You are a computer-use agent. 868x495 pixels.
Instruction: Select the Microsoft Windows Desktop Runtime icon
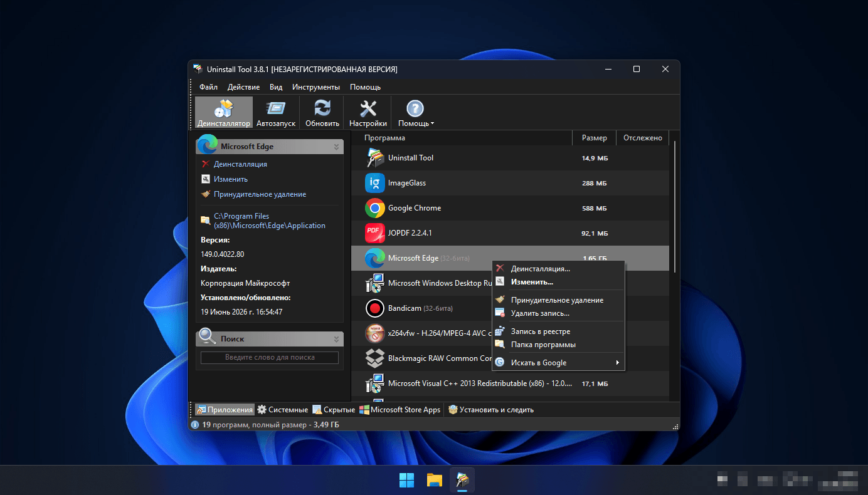375,283
